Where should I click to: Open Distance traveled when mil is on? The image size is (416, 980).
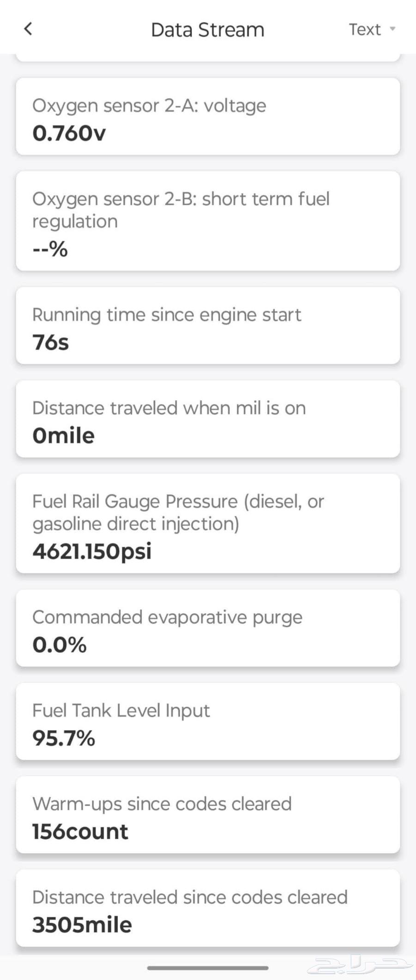click(208, 419)
